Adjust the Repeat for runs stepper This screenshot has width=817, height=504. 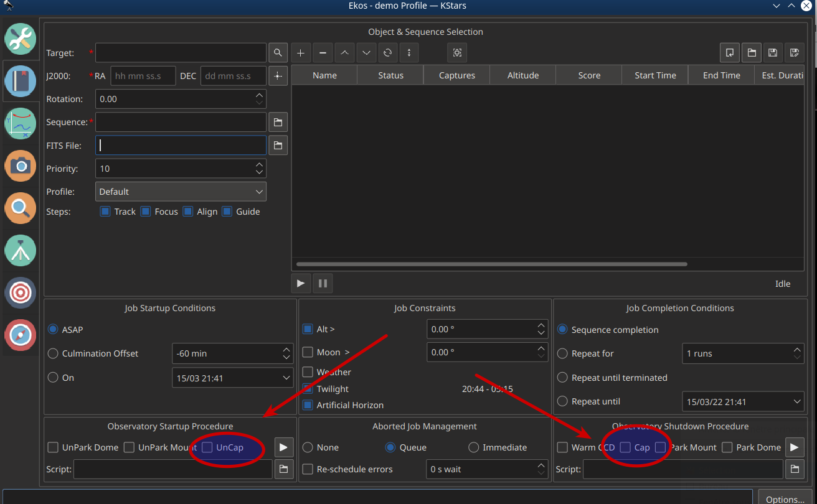coord(798,353)
